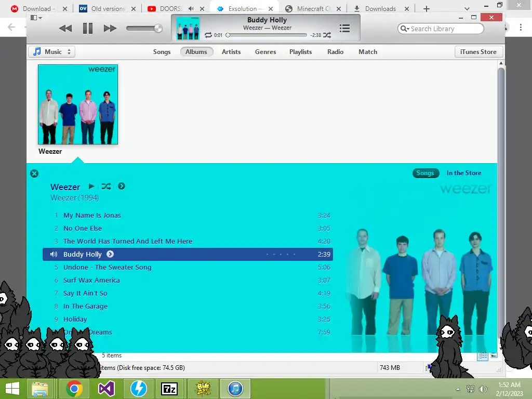Switch to the DOORS YouTube browser tab
Image resolution: width=532 pixels, height=399 pixels.
point(170,9)
